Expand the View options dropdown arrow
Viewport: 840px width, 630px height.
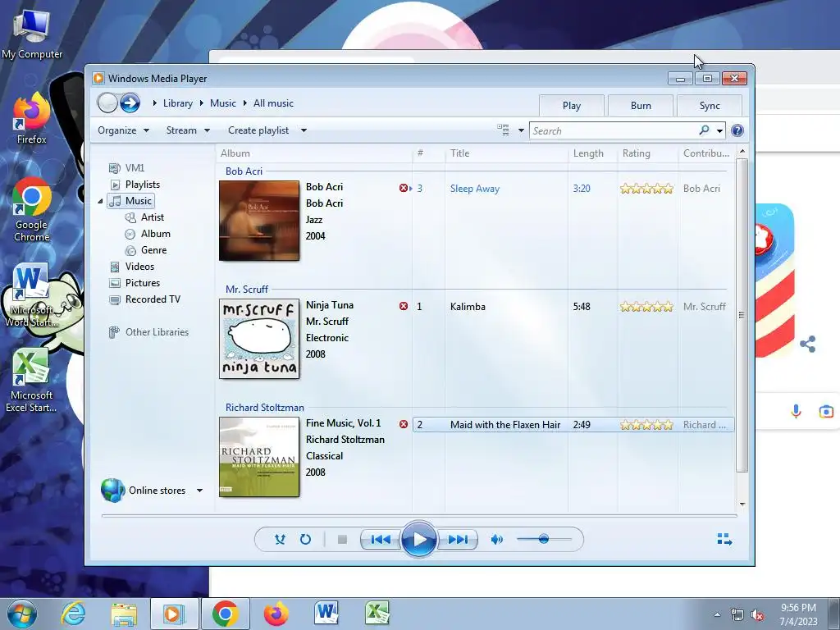tap(521, 130)
